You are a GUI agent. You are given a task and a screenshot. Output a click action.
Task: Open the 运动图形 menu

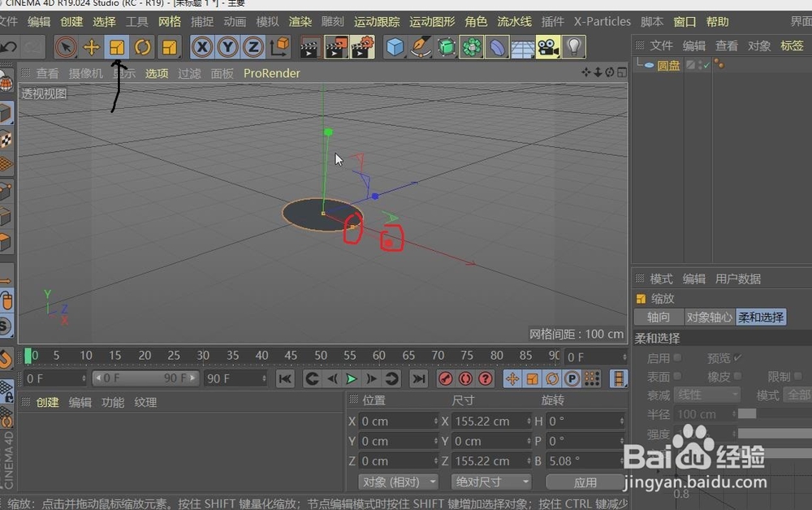(x=432, y=22)
